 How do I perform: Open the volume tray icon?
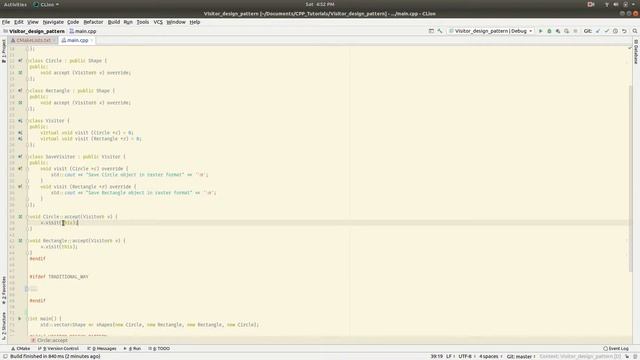616,4
